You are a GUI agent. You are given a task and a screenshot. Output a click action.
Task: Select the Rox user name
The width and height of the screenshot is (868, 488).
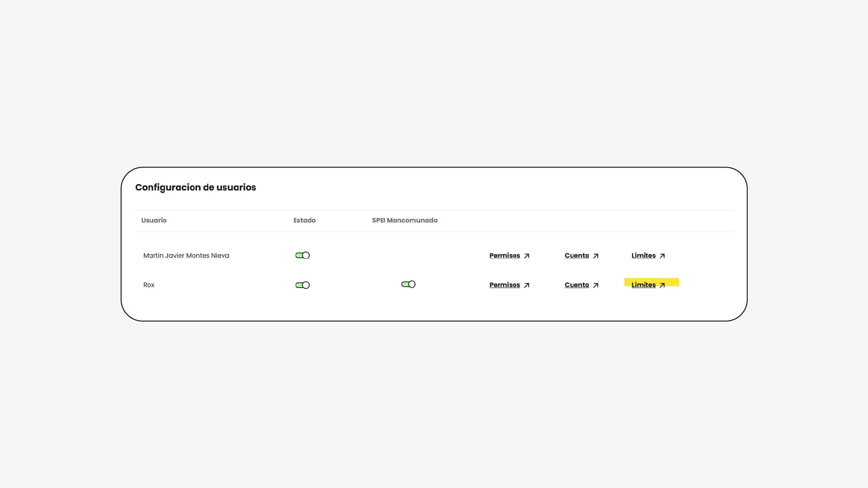149,285
